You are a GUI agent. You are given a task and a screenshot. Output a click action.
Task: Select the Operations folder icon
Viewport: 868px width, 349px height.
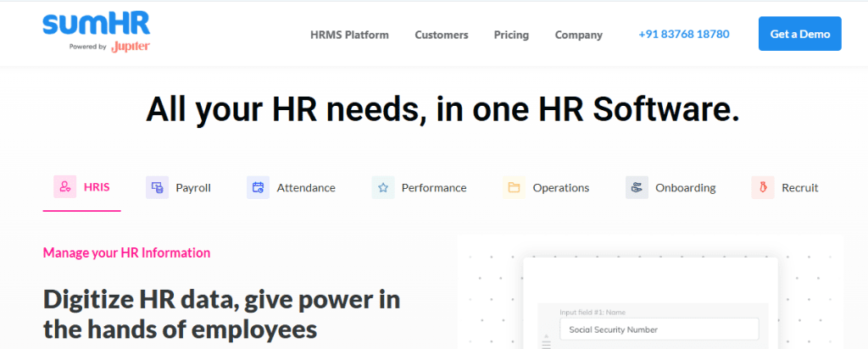coord(514,187)
